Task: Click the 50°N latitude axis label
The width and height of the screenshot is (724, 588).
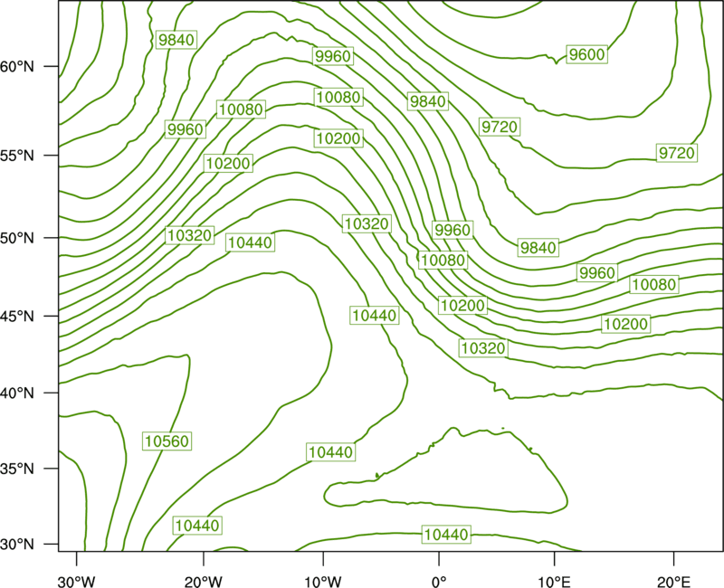Action: pyautogui.click(x=17, y=238)
